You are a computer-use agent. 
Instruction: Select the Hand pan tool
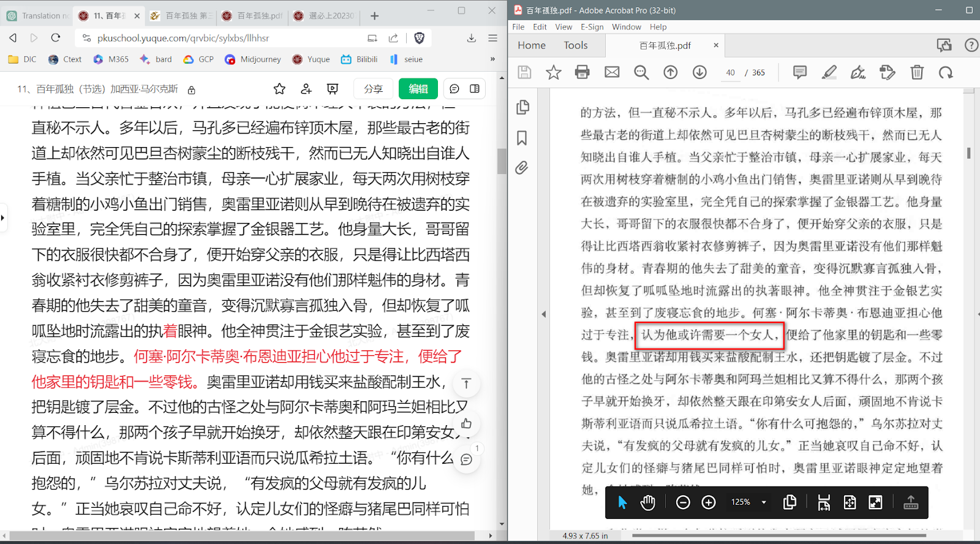tap(647, 502)
